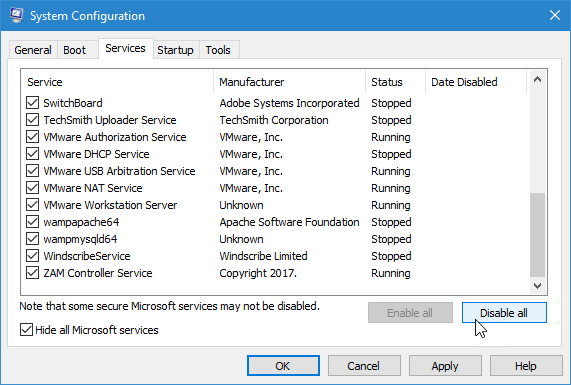
Task: Sort by the Status column header
Action: click(395, 82)
